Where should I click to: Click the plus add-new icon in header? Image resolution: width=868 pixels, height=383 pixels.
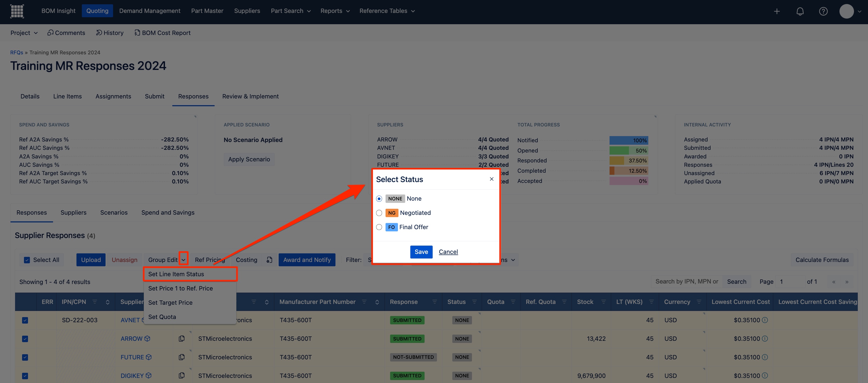click(777, 11)
